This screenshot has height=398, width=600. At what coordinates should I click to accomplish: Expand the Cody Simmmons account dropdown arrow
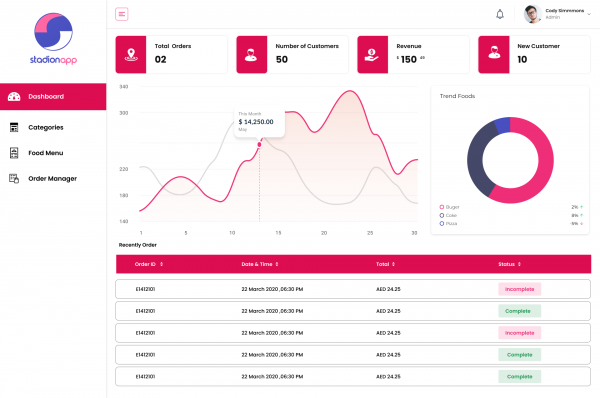(589, 14)
